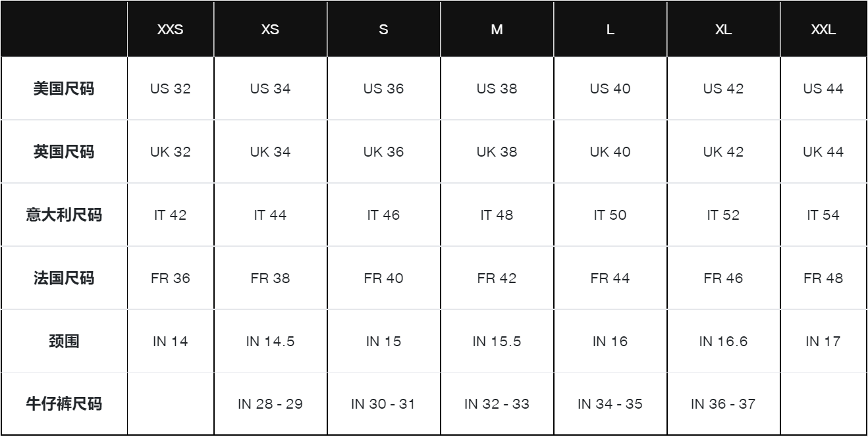Click the 颈围 row label
Viewport: 868px width, 437px height.
63,342
